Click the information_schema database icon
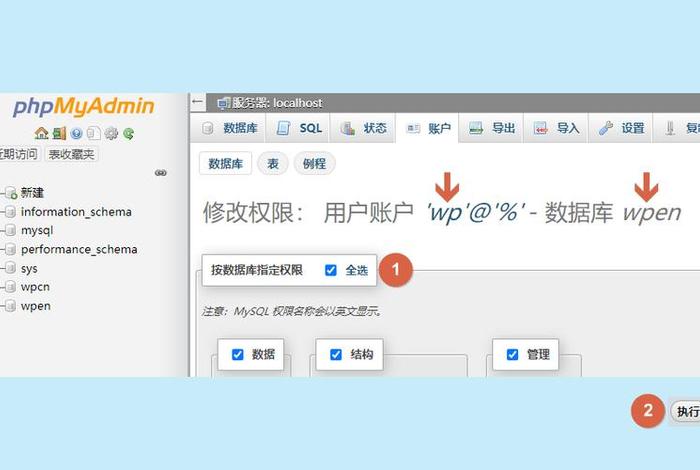The width and height of the screenshot is (700, 470). click(11, 212)
